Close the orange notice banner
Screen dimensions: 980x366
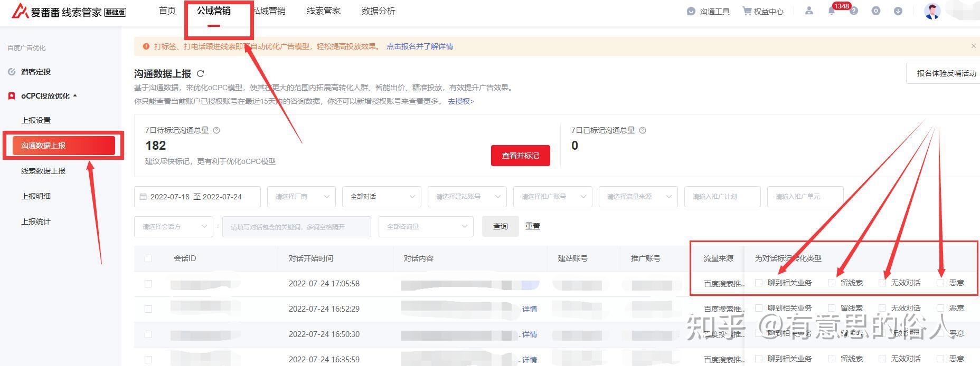(x=973, y=46)
